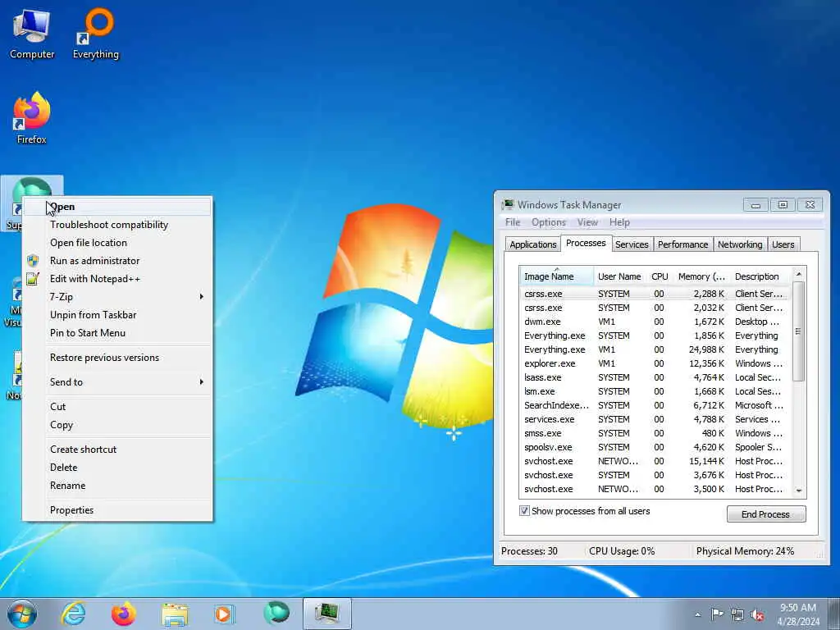
Task: Open the network tray icon
Action: point(737,614)
